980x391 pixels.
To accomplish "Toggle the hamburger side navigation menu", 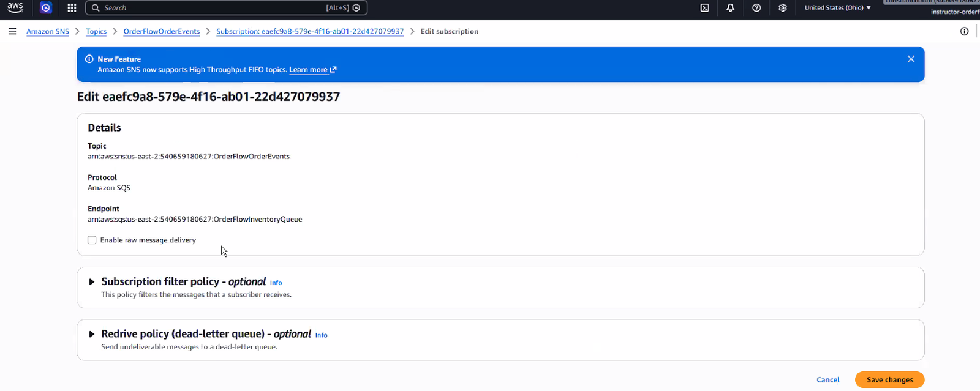I will point(12,31).
